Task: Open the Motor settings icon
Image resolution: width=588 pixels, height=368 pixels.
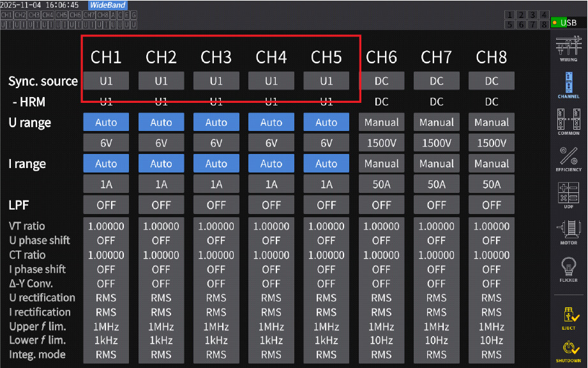Action: coord(568,231)
